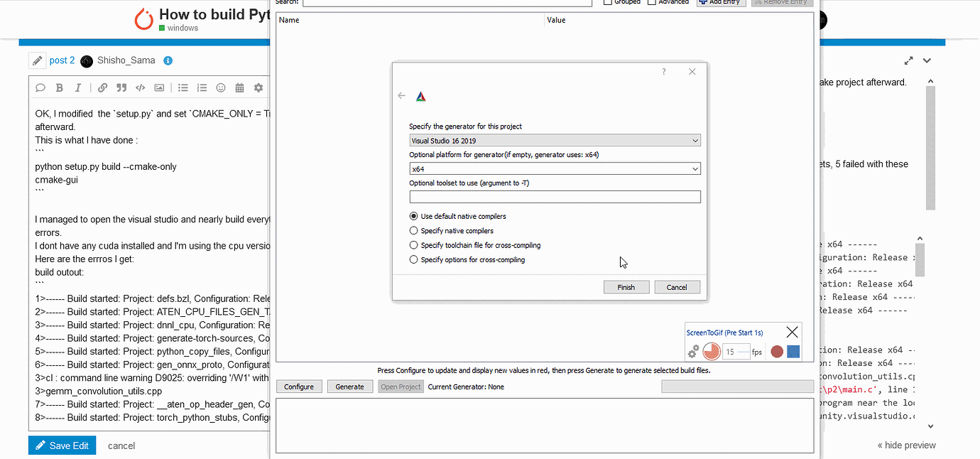980x459 pixels.
Task: Select Specify native compilers option
Action: [x=452, y=230]
